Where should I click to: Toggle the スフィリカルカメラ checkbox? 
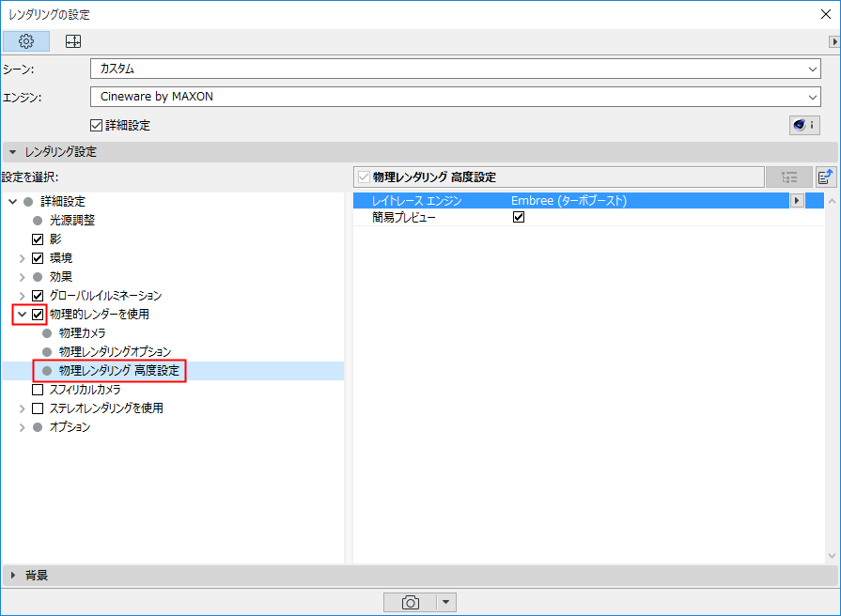tap(38, 389)
